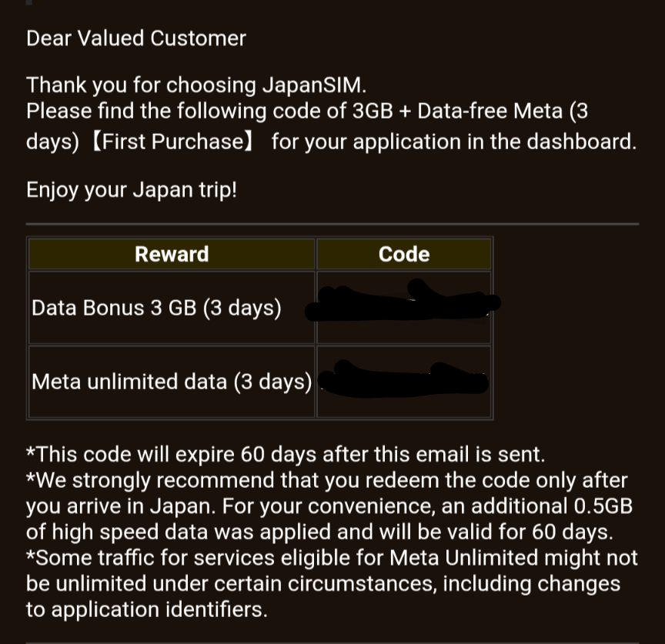
Task: Click the code expiry notice about 60 days
Action: 286,454
